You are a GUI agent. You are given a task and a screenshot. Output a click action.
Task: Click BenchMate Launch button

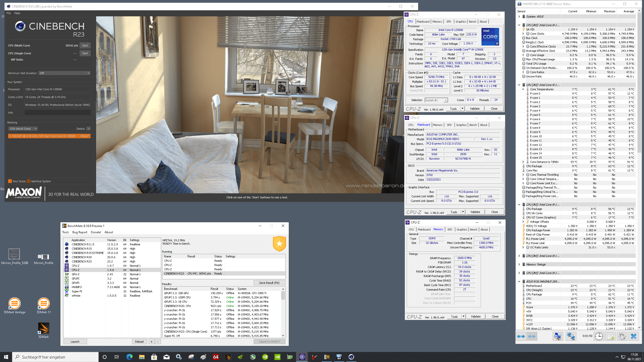point(75,342)
